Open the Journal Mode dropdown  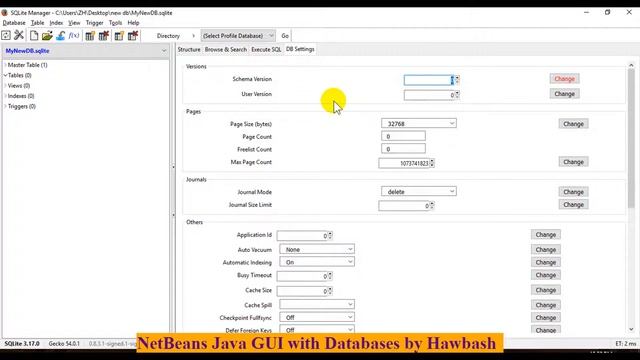point(419,191)
